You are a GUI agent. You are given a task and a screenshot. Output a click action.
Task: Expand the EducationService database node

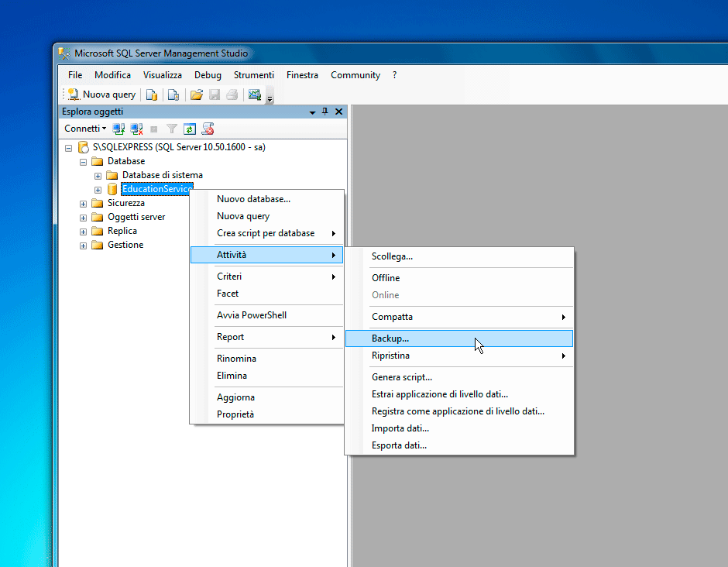[98, 190]
